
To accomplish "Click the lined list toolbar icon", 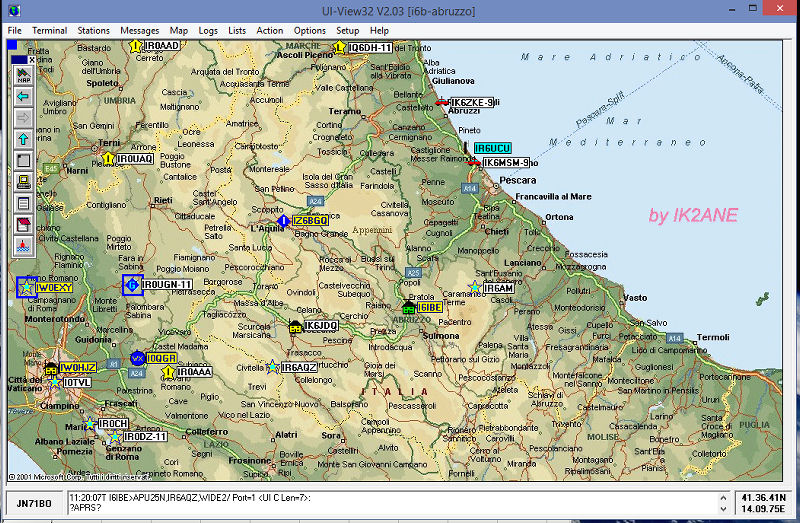I will pos(23,203).
